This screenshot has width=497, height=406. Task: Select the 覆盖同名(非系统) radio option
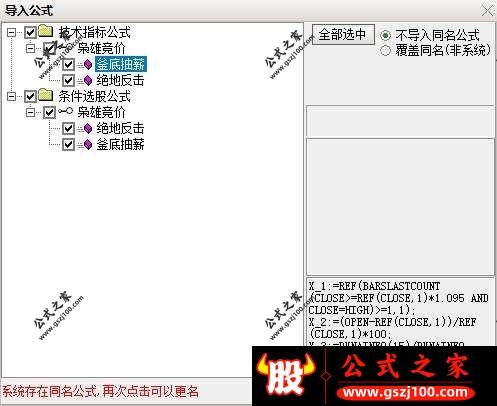click(x=385, y=51)
